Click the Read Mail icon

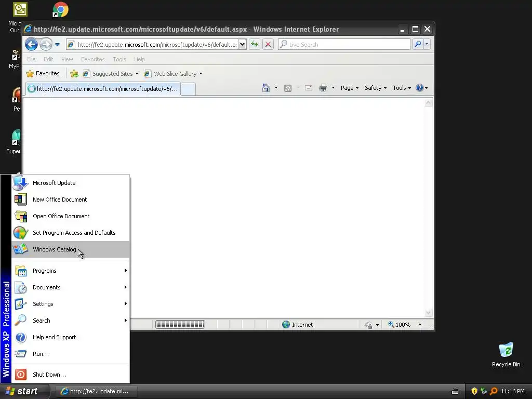click(x=309, y=88)
